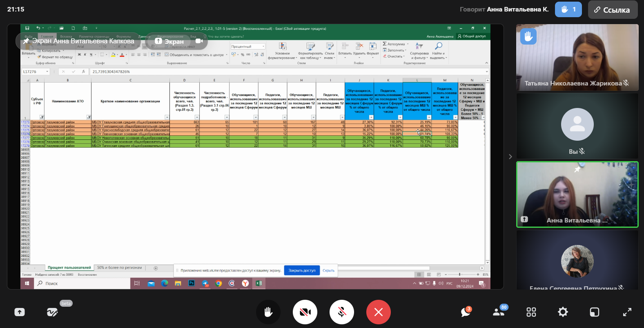Minimize call to picture-in-picture window
Viewport: 644px width, 328px height.
coord(594,312)
